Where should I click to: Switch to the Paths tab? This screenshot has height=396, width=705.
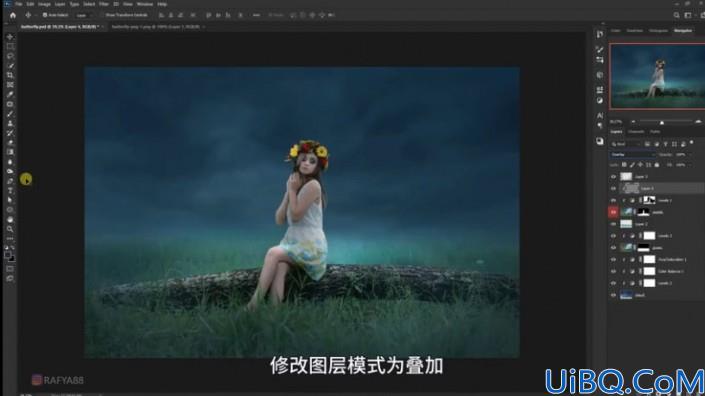pos(656,132)
